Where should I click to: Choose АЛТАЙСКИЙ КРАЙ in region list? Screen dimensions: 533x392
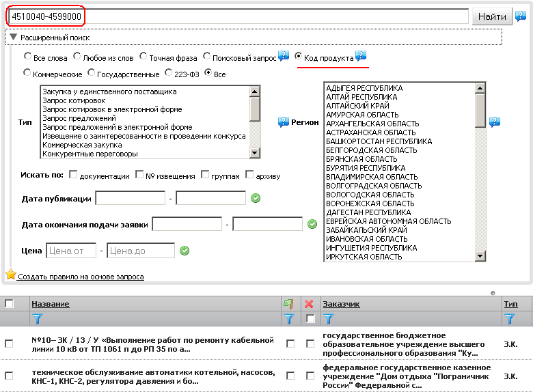click(357, 106)
